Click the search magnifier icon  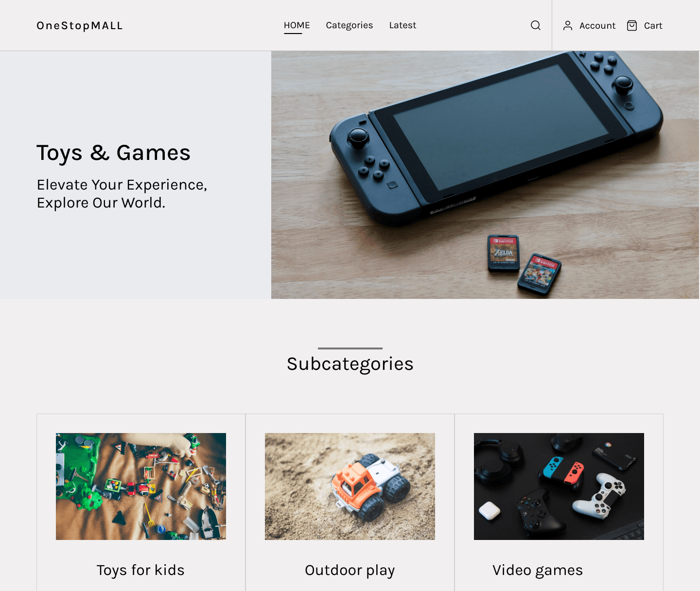click(535, 25)
